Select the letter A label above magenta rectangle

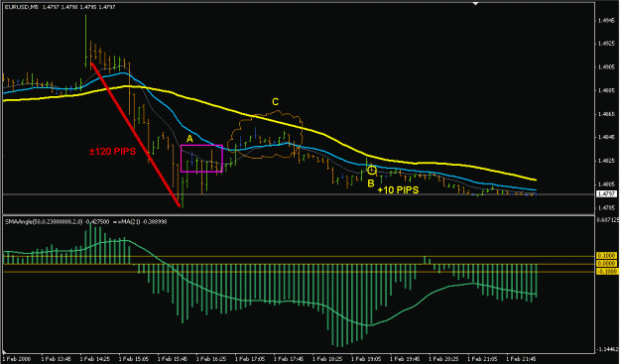(x=189, y=139)
